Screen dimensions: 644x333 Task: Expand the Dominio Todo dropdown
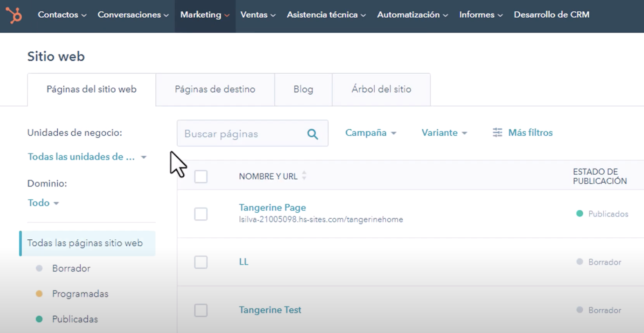coord(43,203)
